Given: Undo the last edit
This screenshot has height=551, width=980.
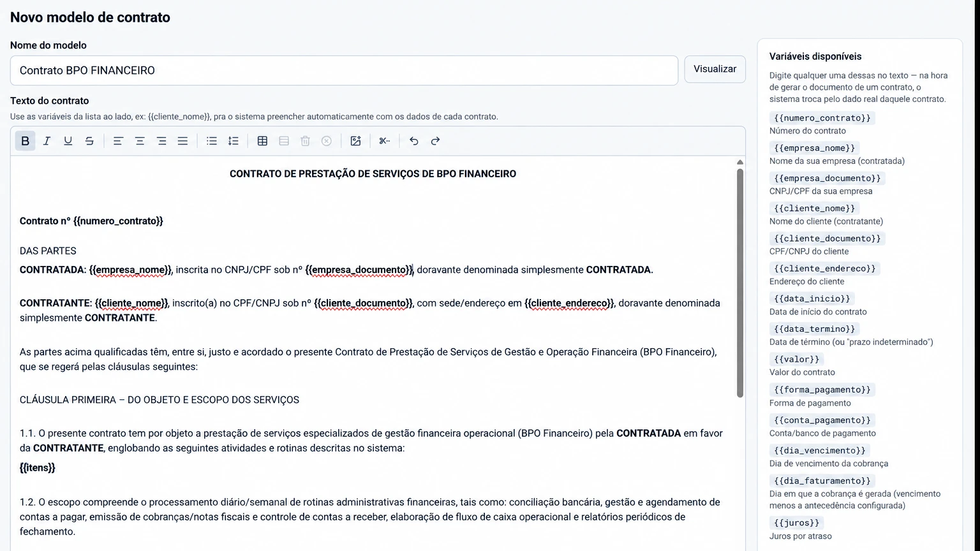Looking at the screenshot, I should point(414,141).
